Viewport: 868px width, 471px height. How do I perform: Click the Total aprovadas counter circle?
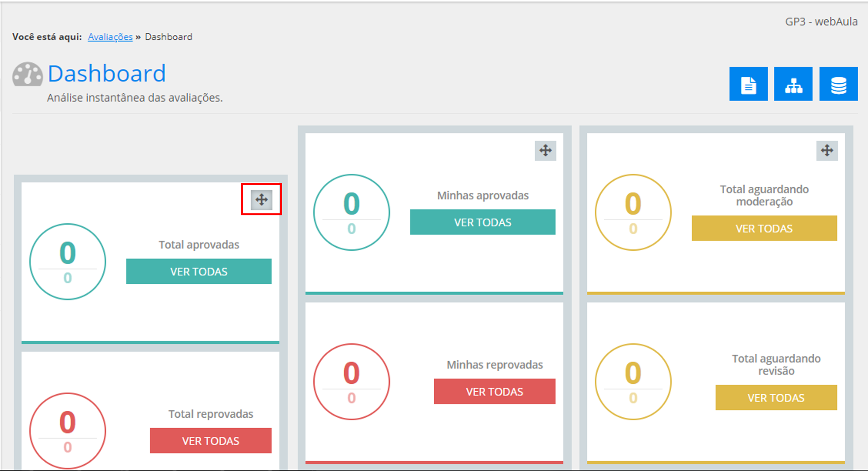pos(67,262)
